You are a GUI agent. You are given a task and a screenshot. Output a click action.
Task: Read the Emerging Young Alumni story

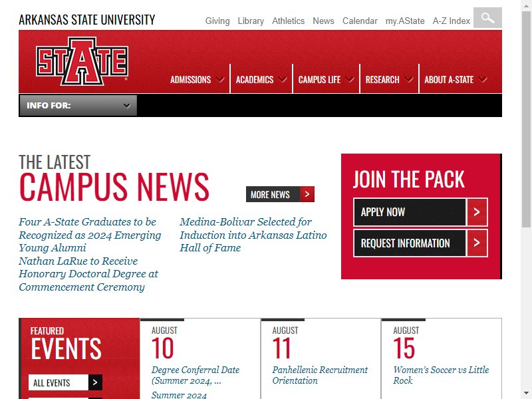tap(90, 235)
